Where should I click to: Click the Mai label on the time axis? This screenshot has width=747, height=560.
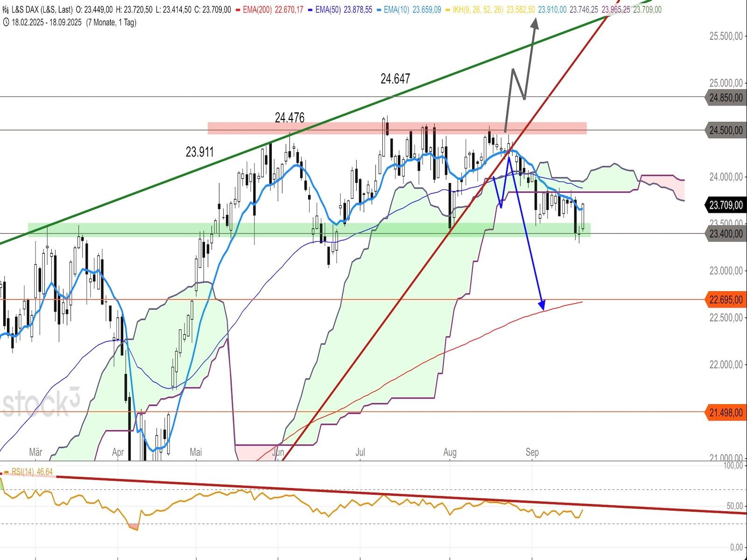196,452
